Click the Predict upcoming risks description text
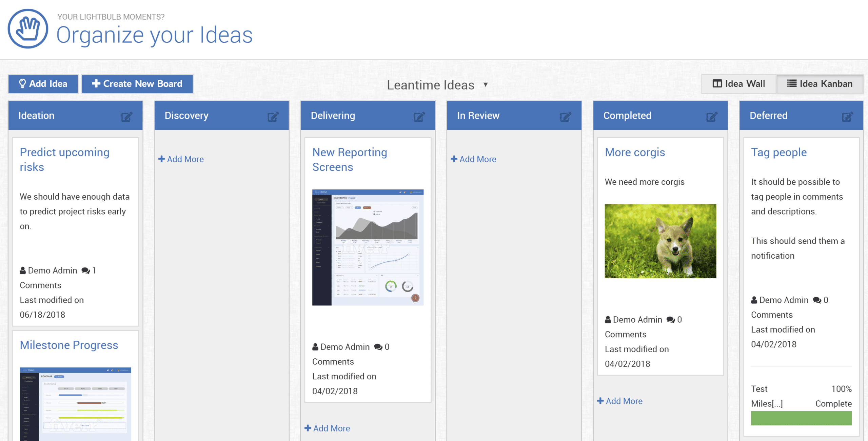Screen dimensions: 868x441 pos(75,212)
